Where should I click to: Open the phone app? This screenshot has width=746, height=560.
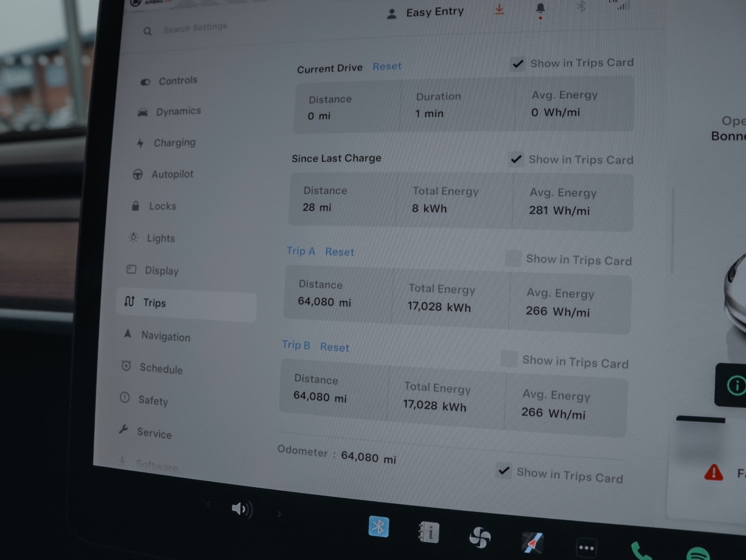pos(641,551)
